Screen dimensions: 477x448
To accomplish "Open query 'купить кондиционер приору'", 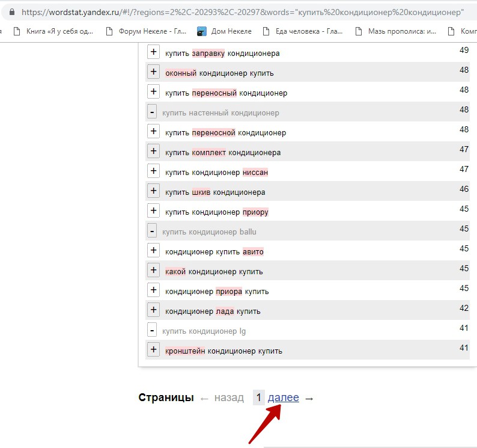I will click(x=217, y=212).
